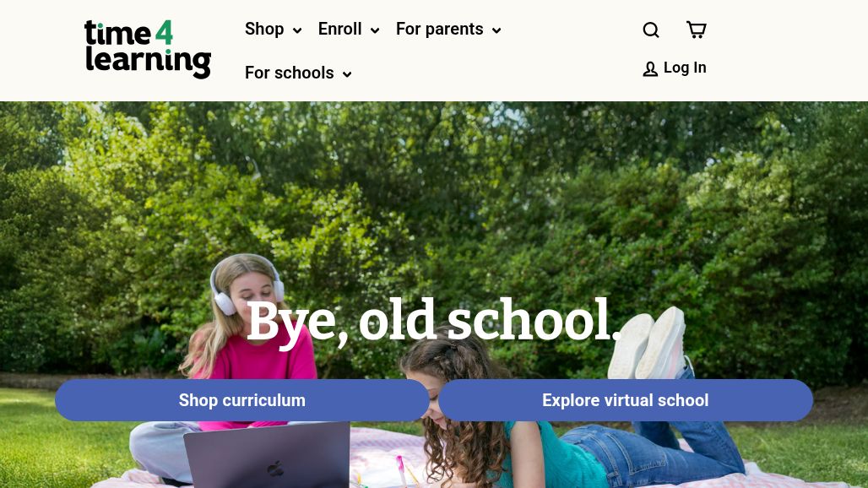Expand the For schools dropdown arrow
The image size is (868, 488).
pos(347,74)
